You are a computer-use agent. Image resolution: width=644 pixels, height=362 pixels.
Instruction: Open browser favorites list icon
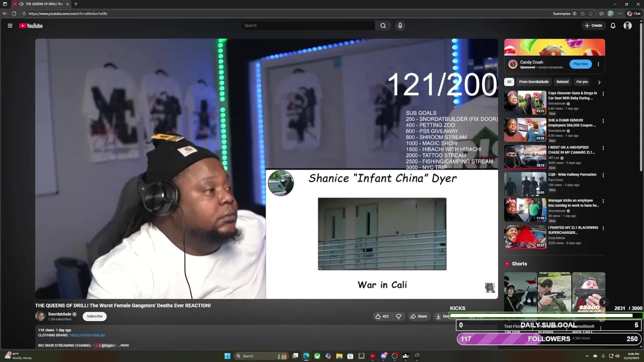point(601,14)
